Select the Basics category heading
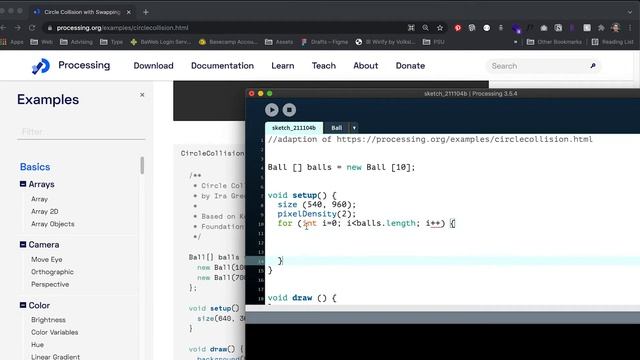This screenshot has height=360, width=640. [x=35, y=167]
